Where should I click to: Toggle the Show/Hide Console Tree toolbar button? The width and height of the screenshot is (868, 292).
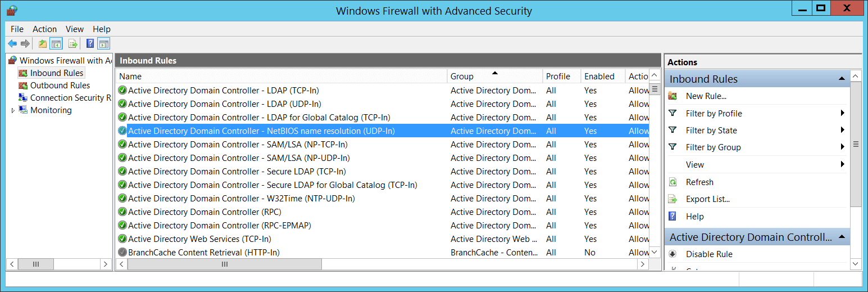point(56,43)
